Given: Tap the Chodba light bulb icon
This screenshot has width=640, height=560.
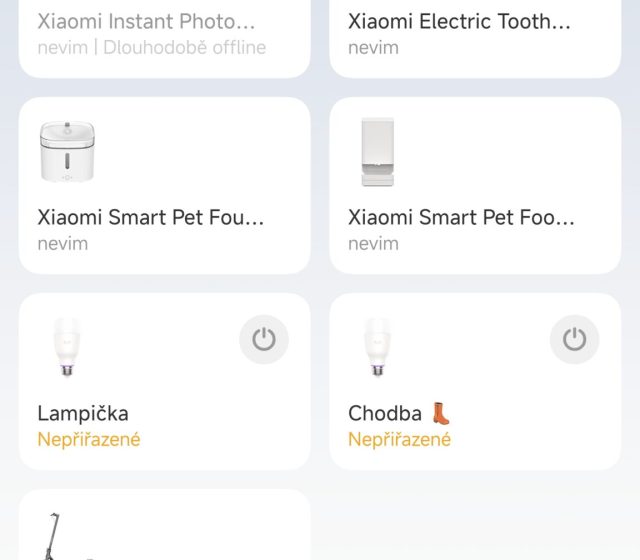Looking at the screenshot, I should pyautogui.click(x=377, y=348).
